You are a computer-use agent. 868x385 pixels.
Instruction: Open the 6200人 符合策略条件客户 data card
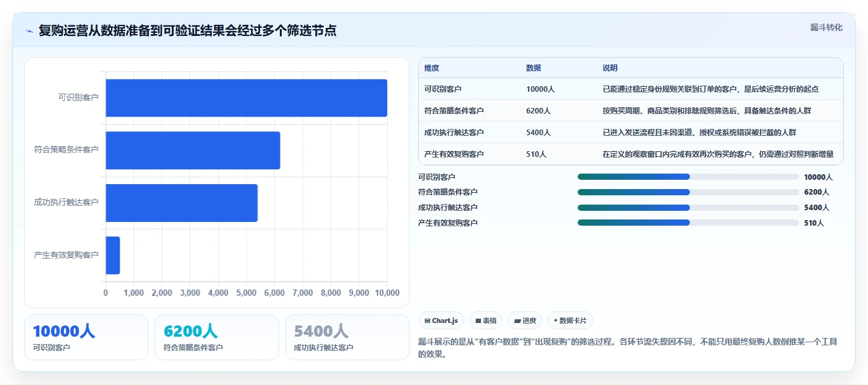[x=217, y=337]
